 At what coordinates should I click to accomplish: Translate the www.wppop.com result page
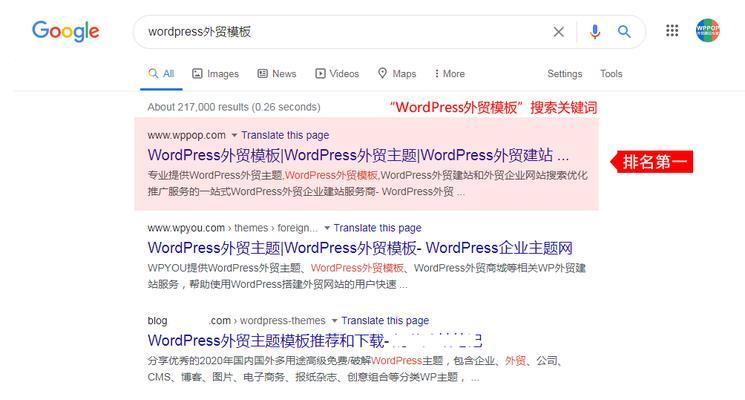tap(285, 135)
